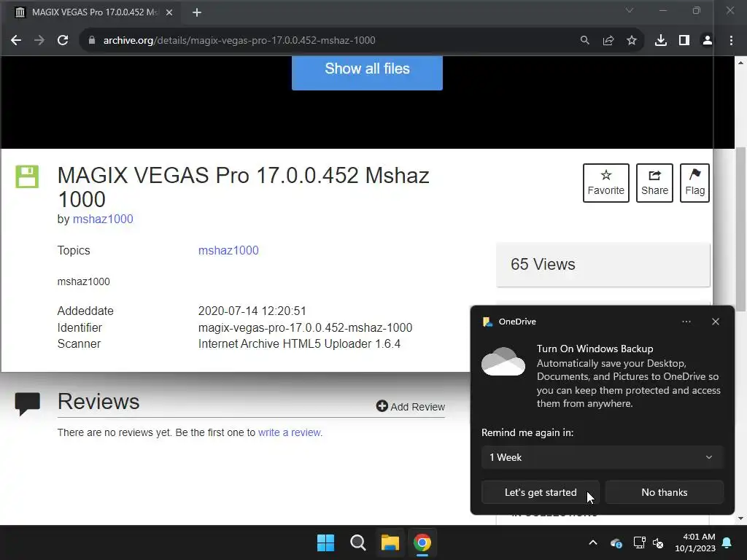Screen dimensions: 747x560
Task: Show hidden system tray icons
Action: (593, 542)
